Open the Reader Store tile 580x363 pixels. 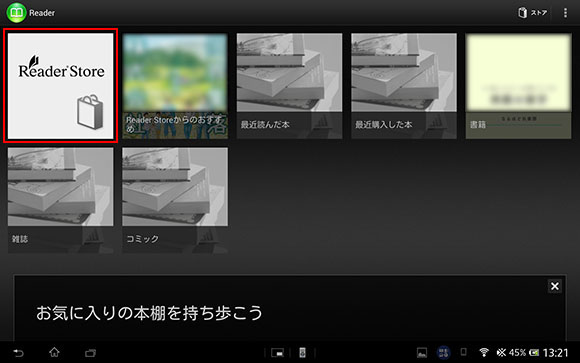(61, 86)
